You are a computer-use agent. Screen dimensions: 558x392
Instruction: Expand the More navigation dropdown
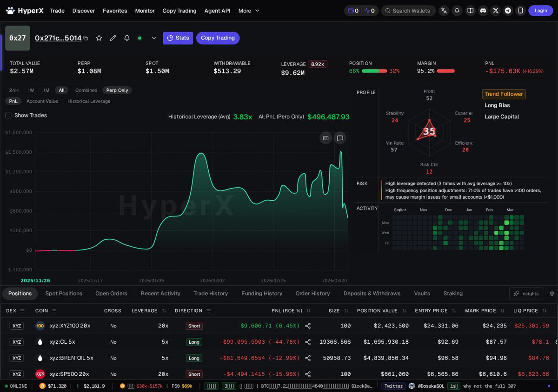248,10
